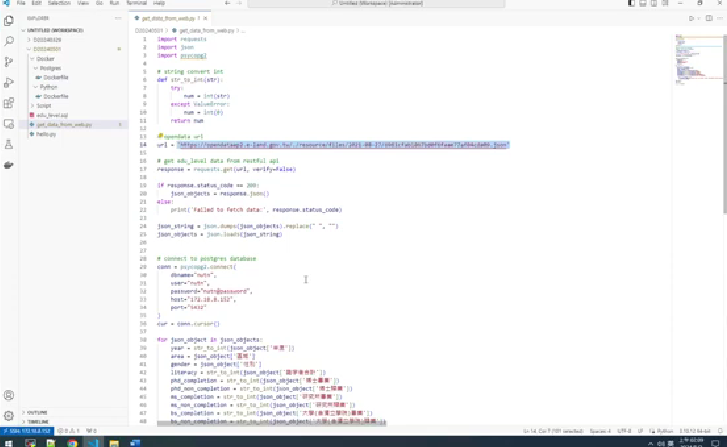Open the Extensions view
This screenshot has width=727, height=447.
coord(9,103)
